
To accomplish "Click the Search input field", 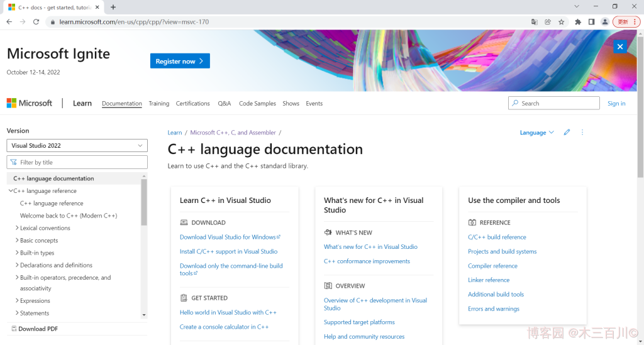I will pyautogui.click(x=553, y=103).
